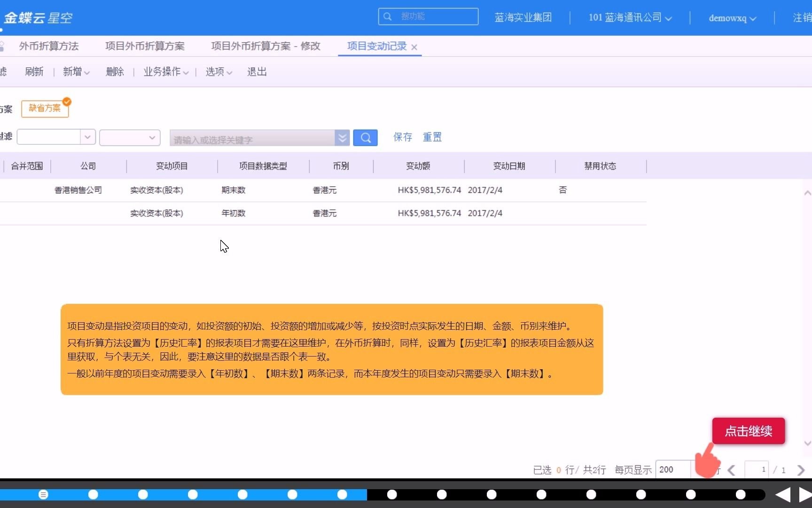
Task: Switch to the 项目外币折算方案 - 修改 tab
Action: (x=265, y=46)
